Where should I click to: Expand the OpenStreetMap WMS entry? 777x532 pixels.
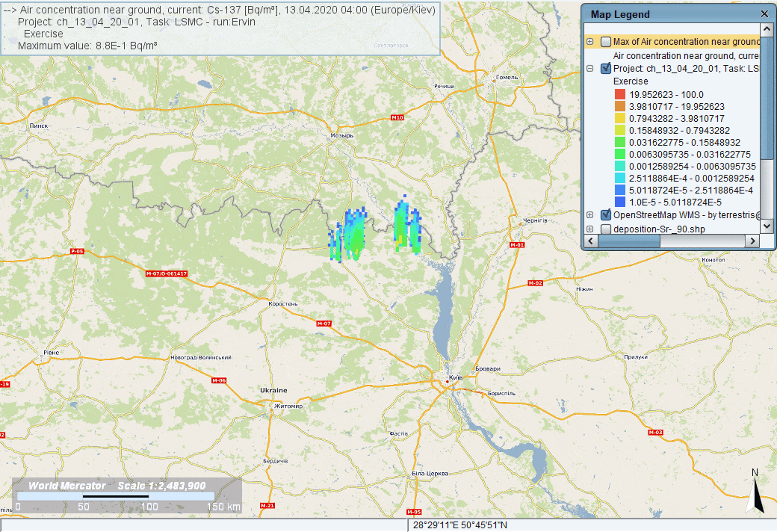click(x=590, y=215)
